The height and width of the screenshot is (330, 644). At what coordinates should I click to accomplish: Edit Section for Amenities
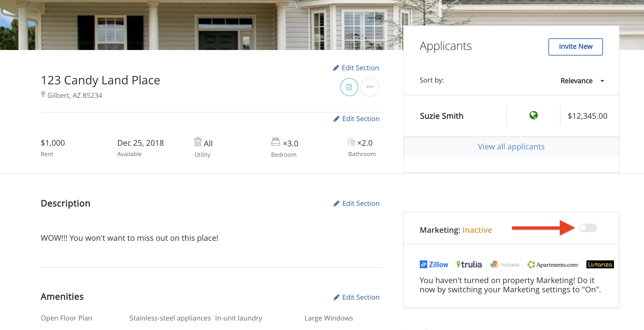(357, 297)
